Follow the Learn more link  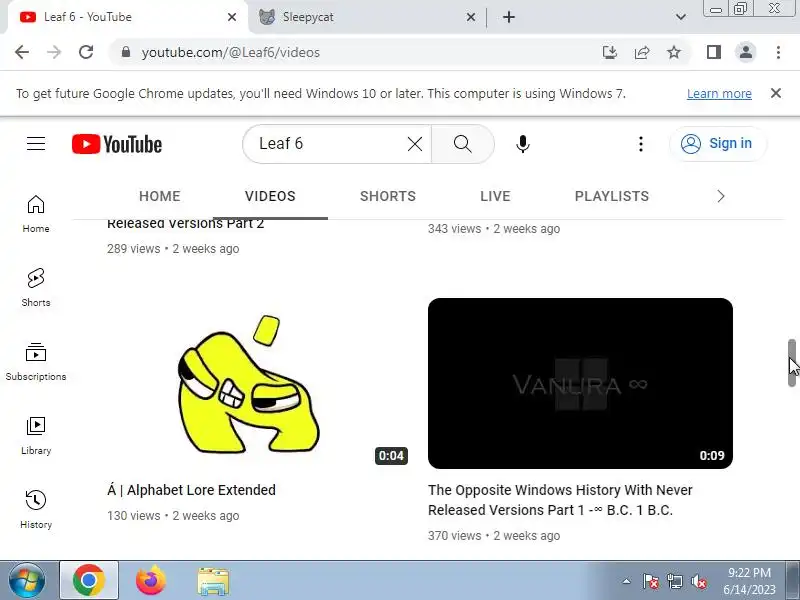[x=719, y=94]
